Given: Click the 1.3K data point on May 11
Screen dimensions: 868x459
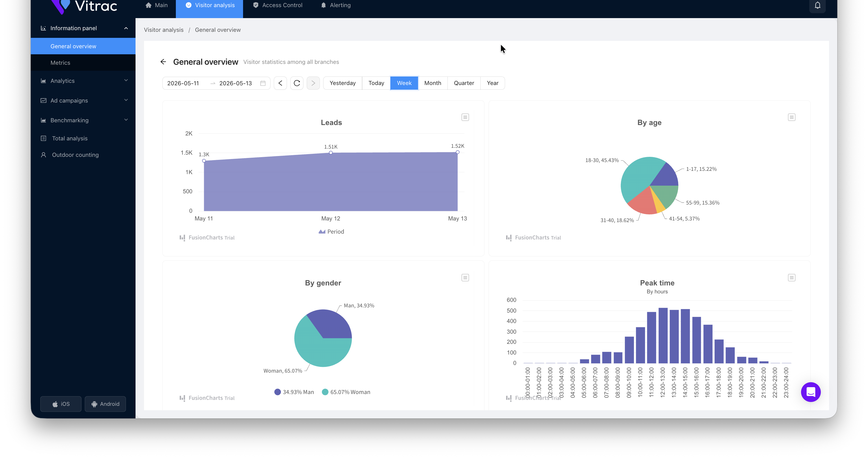Looking at the screenshot, I should 204,161.
